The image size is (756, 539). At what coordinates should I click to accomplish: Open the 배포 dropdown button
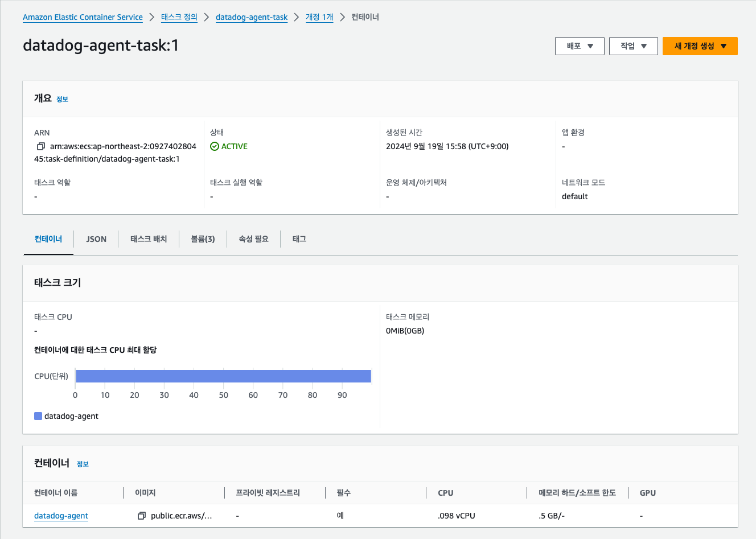(580, 46)
